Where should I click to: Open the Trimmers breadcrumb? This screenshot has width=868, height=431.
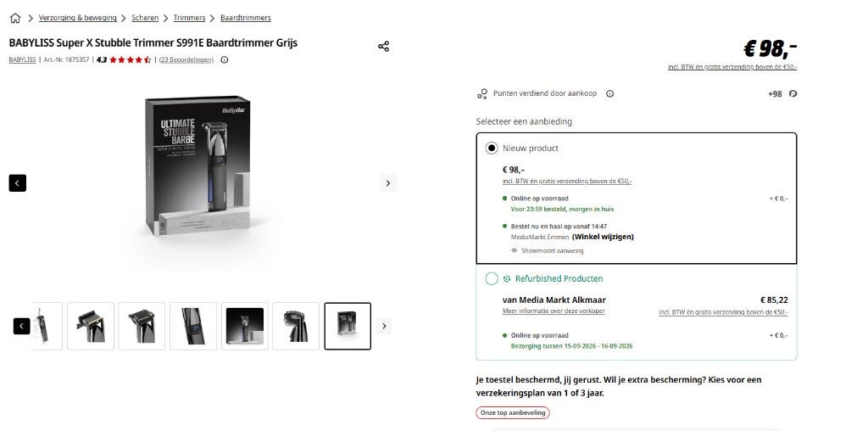(x=189, y=18)
